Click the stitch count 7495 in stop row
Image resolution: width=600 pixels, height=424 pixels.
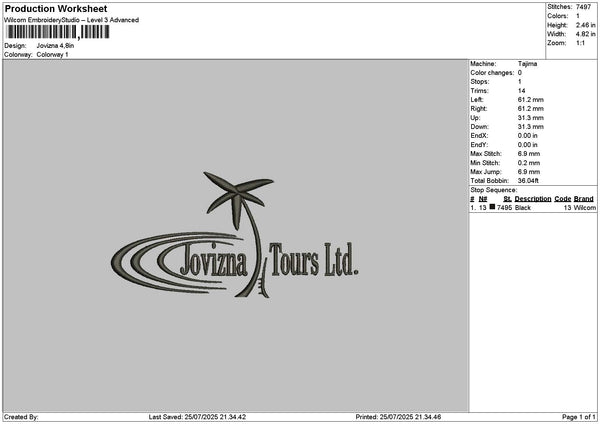click(x=504, y=208)
